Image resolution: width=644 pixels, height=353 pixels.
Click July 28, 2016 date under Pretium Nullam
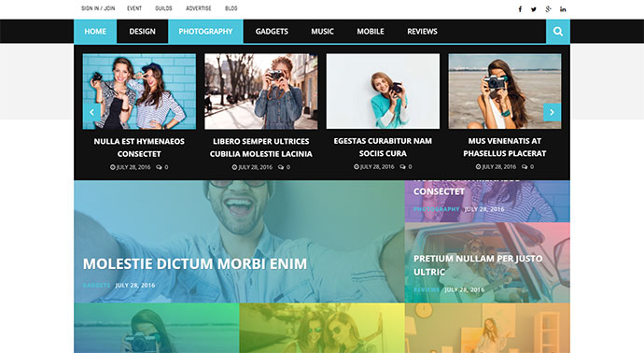(465, 289)
